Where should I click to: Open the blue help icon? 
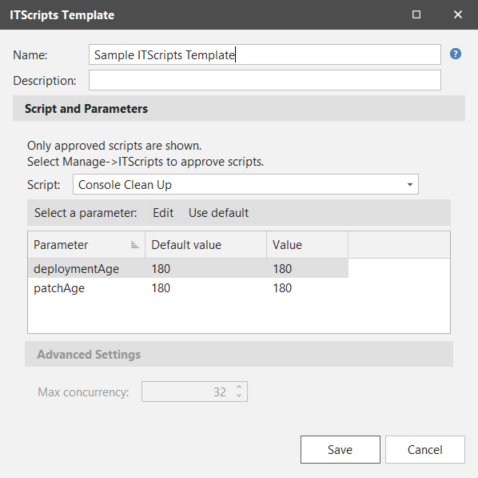tap(455, 54)
